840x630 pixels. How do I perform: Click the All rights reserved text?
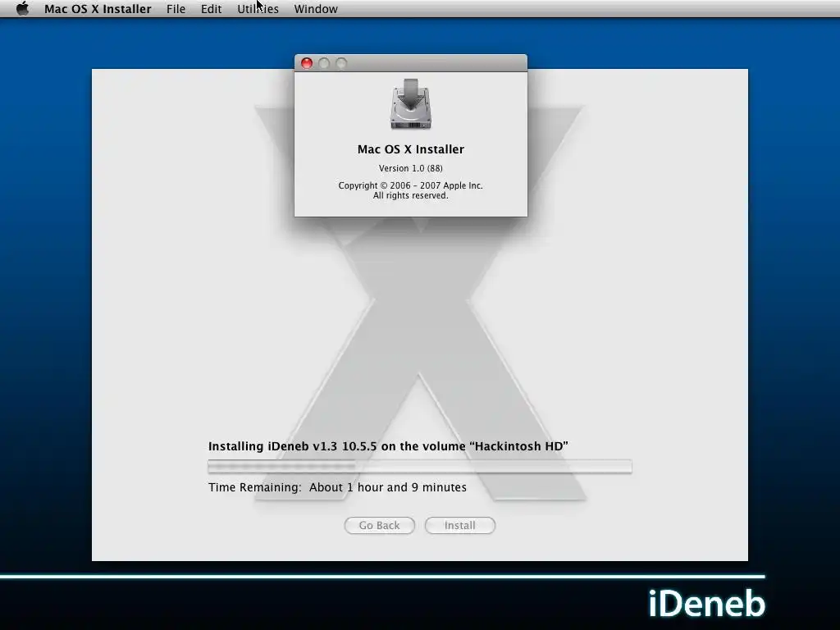point(411,195)
